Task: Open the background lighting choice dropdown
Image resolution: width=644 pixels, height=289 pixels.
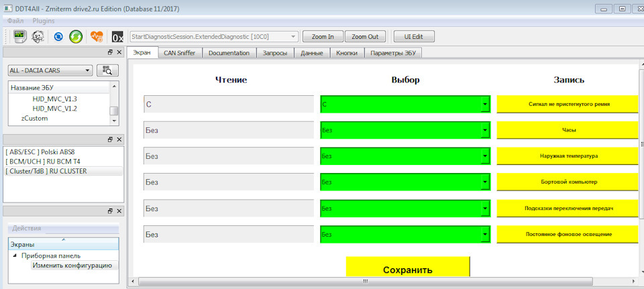Action: 486,235
